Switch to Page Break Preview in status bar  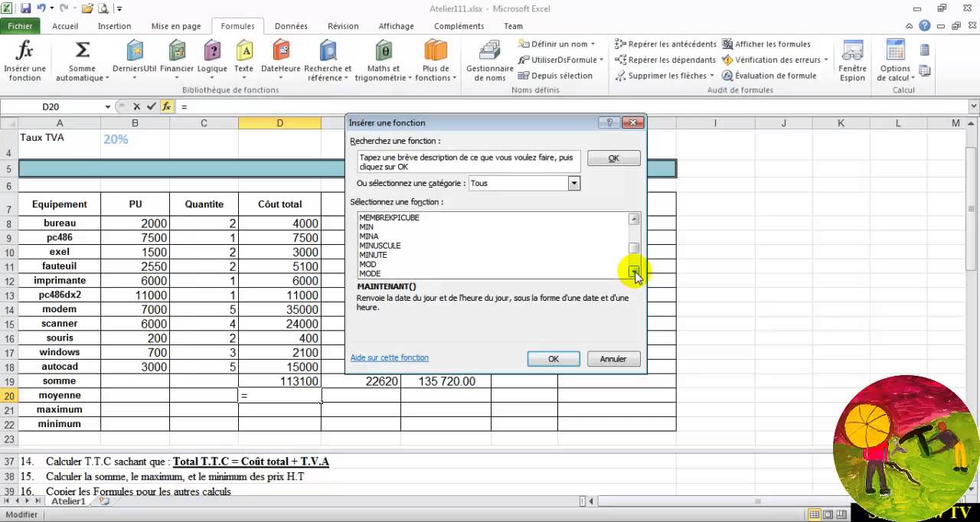click(841, 514)
